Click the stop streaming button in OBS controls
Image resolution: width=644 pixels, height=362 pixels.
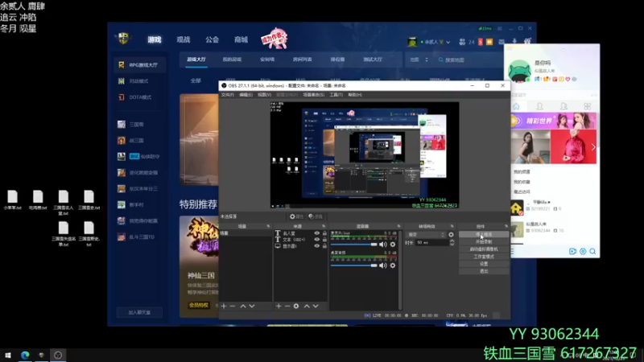[484, 234]
